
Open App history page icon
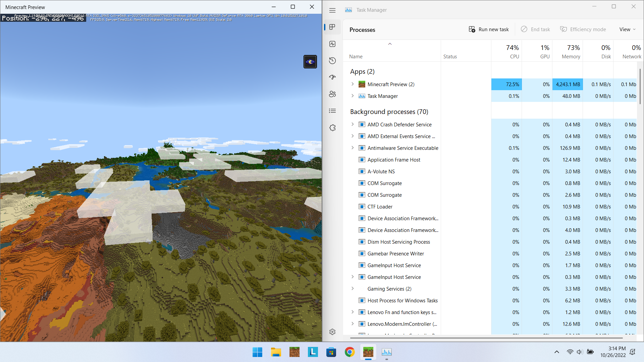(x=332, y=61)
